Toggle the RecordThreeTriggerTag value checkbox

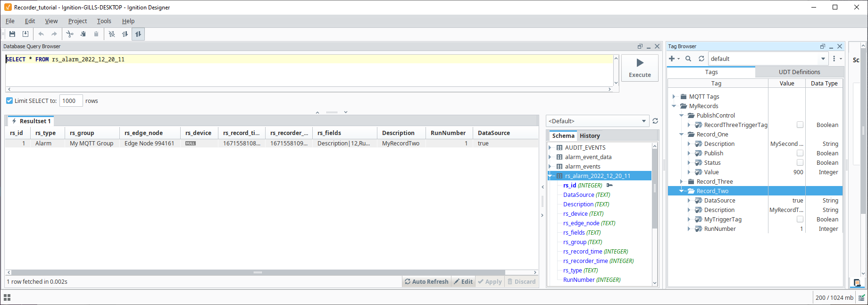(x=800, y=125)
